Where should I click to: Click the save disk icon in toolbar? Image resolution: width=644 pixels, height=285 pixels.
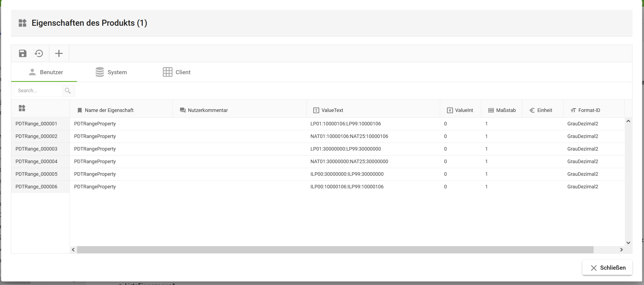click(23, 53)
